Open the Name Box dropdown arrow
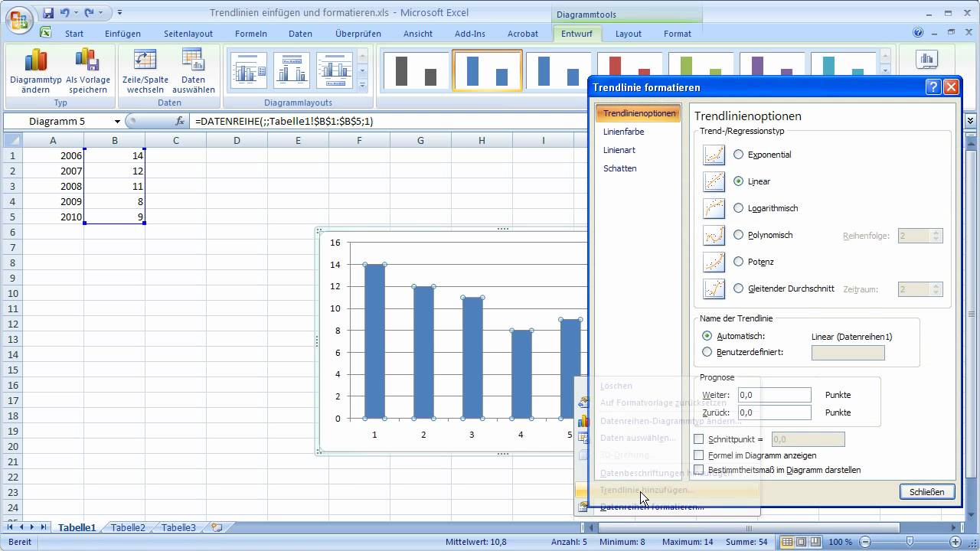 pos(117,121)
